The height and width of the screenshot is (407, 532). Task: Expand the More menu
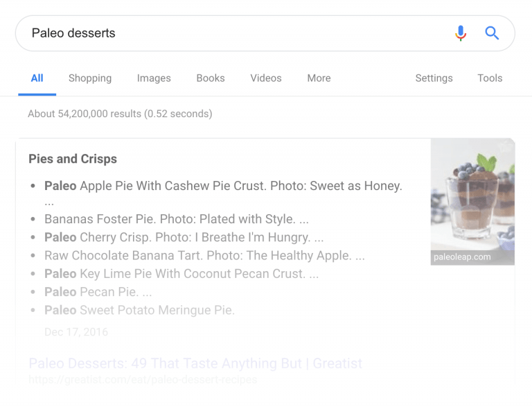coord(319,78)
